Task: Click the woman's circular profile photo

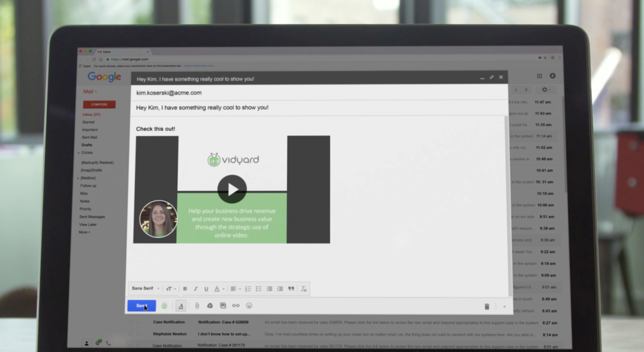Action: tap(158, 219)
